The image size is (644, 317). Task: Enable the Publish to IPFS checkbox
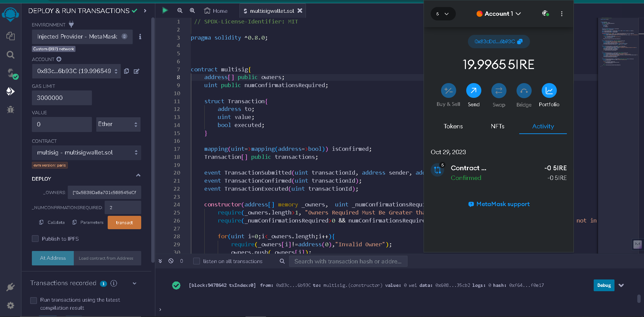pos(35,239)
